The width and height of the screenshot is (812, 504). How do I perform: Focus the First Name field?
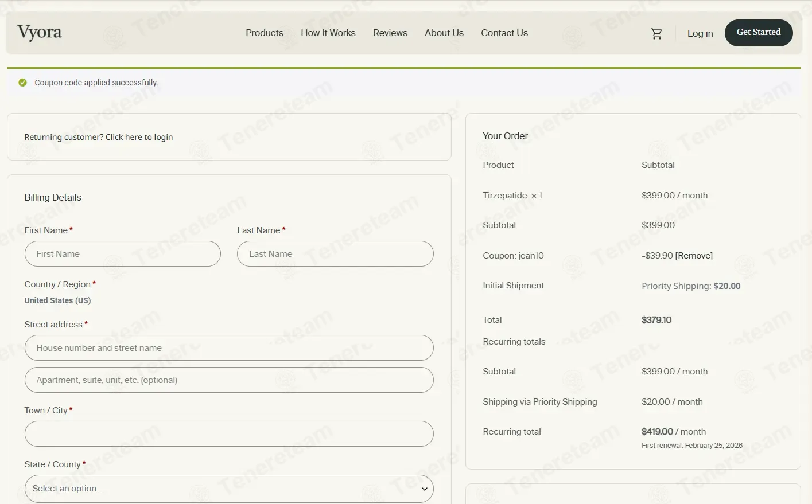tap(123, 253)
